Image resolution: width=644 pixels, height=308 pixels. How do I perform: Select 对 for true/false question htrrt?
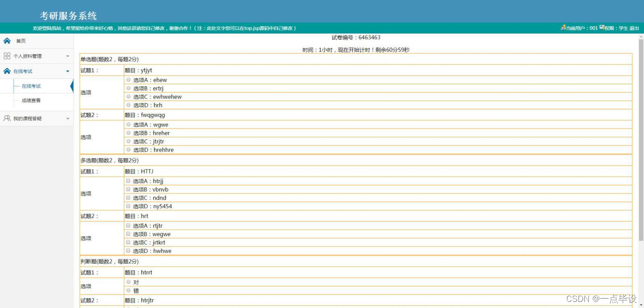click(x=129, y=282)
